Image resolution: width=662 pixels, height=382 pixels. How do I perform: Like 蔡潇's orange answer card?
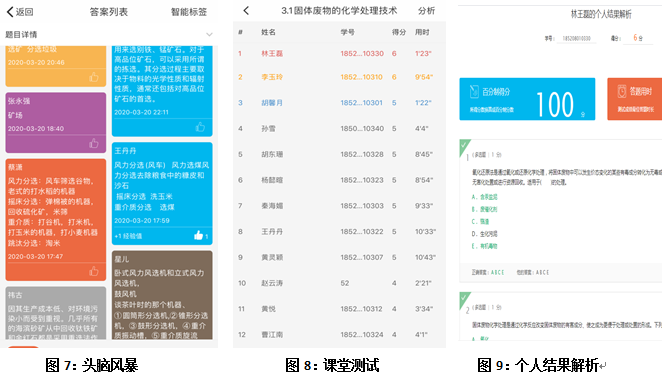(94, 271)
